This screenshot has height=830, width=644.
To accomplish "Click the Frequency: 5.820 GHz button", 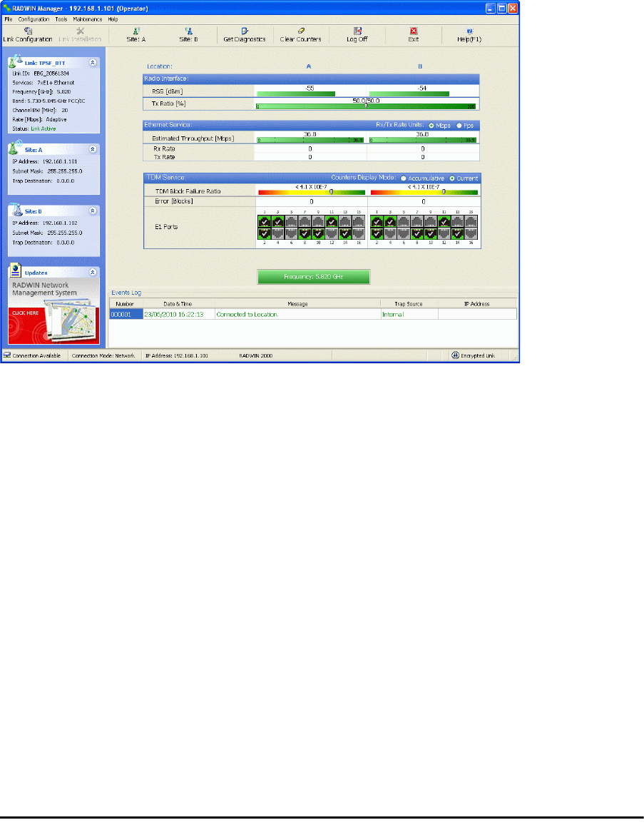I will pyautogui.click(x=314, y=277).
